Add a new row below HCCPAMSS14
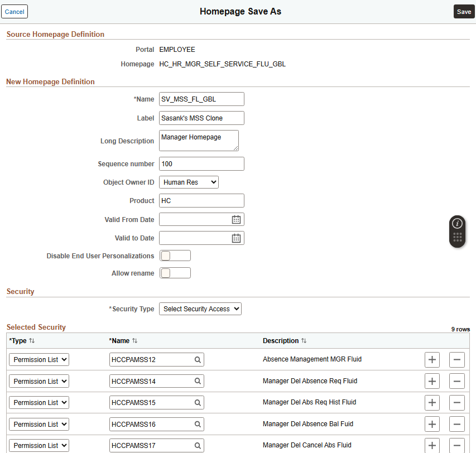Viewport: 476px width, 453px height. click(x=432, y=381)
